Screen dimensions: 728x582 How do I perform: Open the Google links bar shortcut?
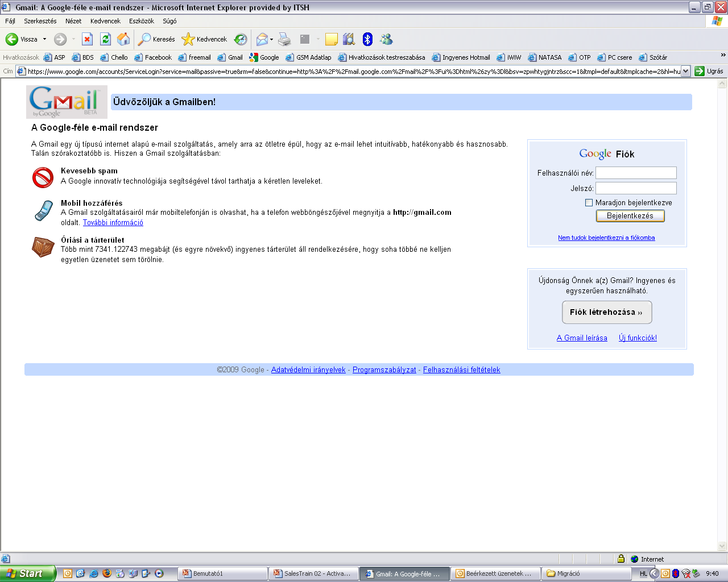tap(264, 57)
